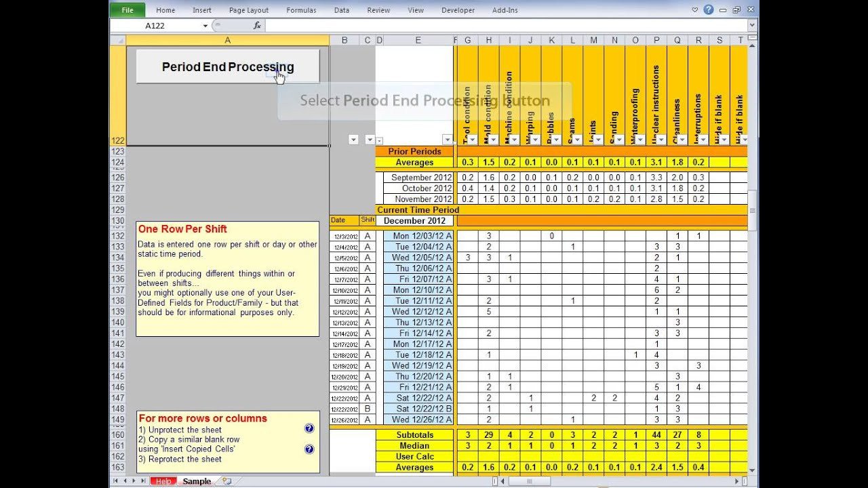Screen dimensions: 868x488
Task: Minimize the ribbon with the caret icon
Action: 695,10
